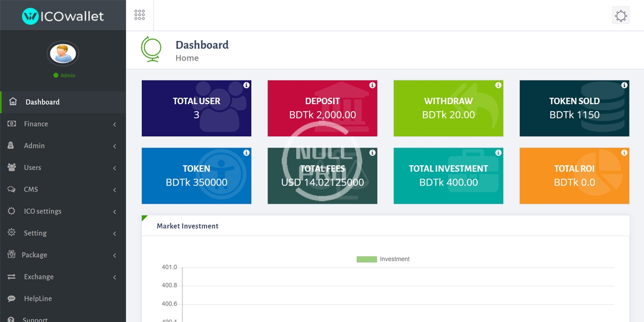644x322 pixels.
Task: Click the ICOwallet logo
Action: (x=63, y=16)
